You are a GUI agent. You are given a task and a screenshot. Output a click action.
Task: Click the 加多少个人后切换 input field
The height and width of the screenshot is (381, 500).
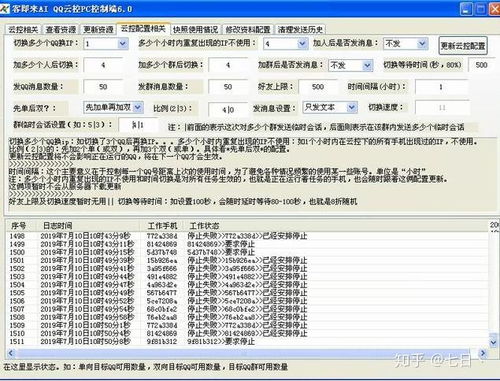click(103, 65)
